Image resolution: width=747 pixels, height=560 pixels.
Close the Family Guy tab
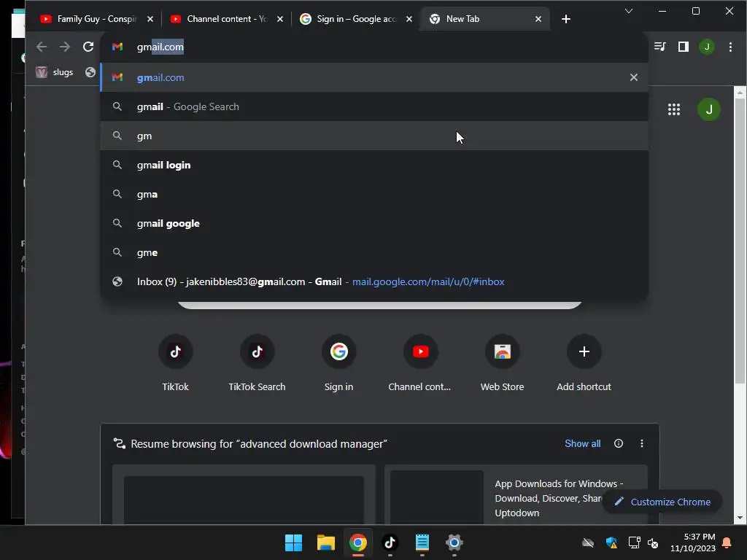(150, 19)
